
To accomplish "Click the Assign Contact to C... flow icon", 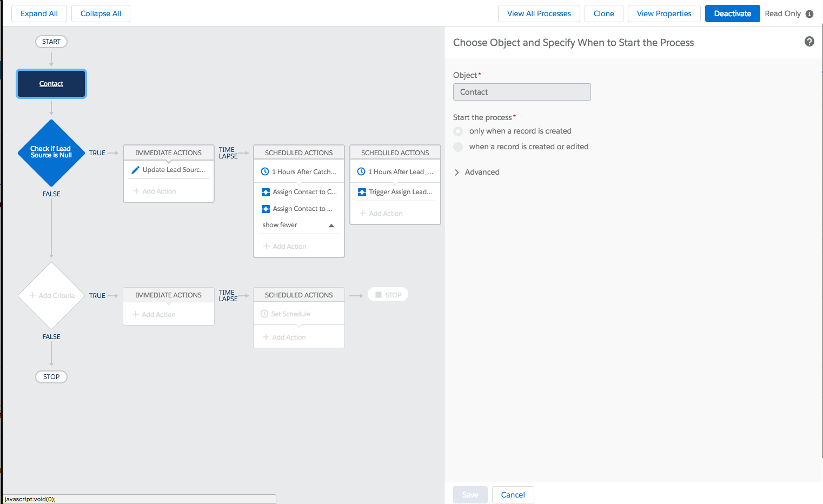I will pyautogui.click(x=266, y=192).
